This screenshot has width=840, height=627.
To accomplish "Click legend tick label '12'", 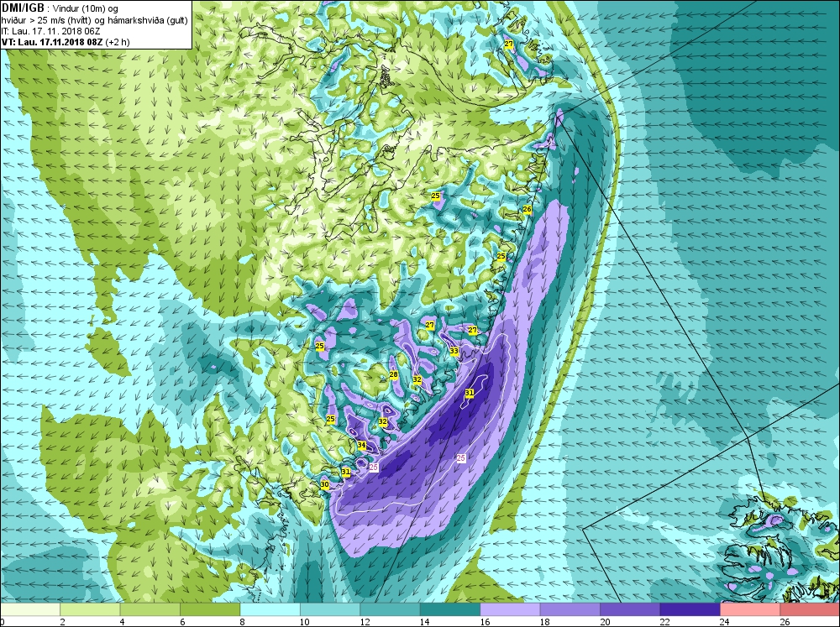I will (365, 622).
